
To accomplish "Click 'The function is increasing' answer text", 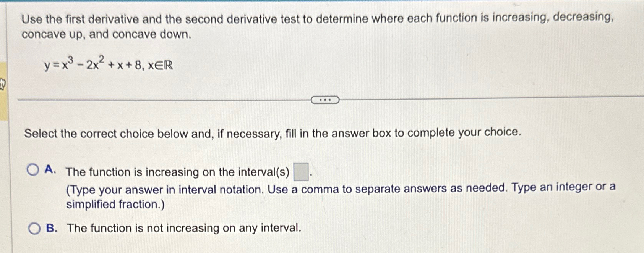I will click(x=176, y=172).
